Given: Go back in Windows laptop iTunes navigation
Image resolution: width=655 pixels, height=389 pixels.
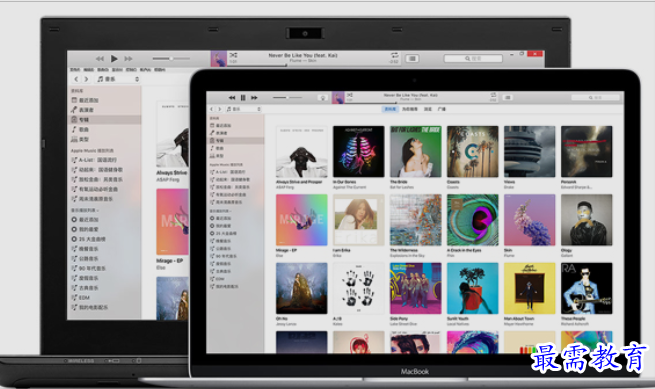Looking at the screenshot, I should click(76, 79).
